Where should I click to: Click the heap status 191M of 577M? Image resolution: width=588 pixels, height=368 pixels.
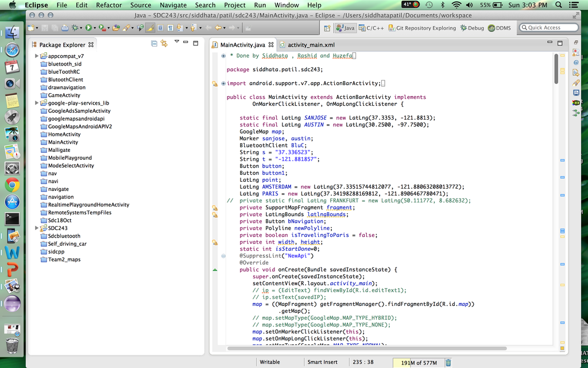point(419,363)
